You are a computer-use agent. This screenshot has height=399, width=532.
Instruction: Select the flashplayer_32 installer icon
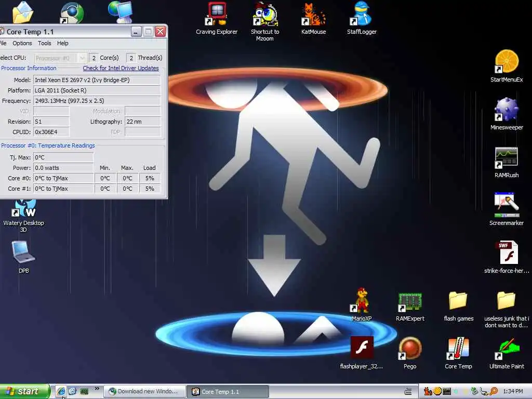[x=362, y=348]
